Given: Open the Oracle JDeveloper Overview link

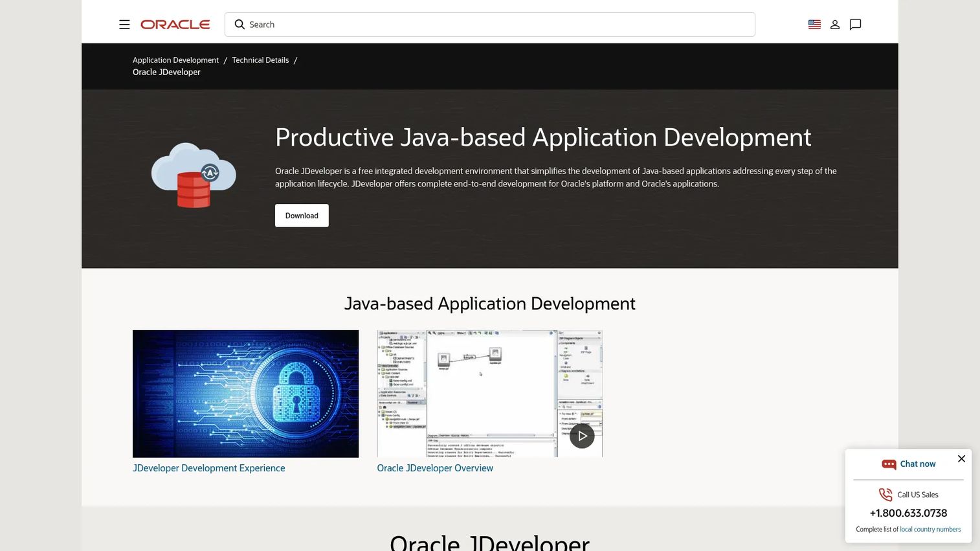Looking at the screenshot, I should pos(435,468).
